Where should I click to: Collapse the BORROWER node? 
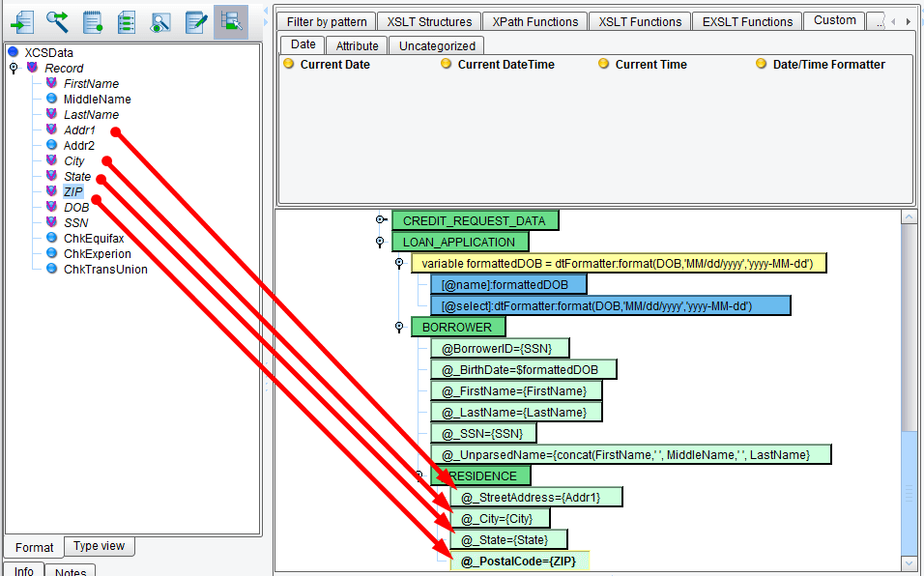399,327
